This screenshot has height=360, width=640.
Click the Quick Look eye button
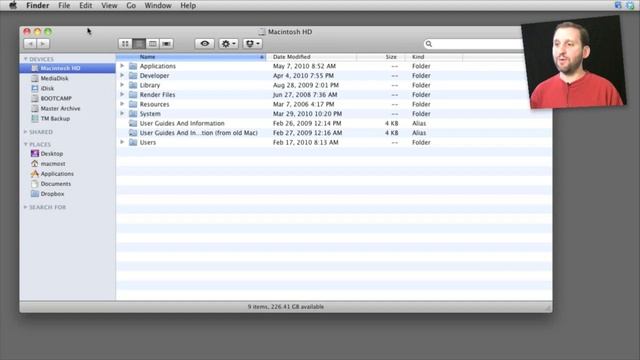click(x=204, y=44)
